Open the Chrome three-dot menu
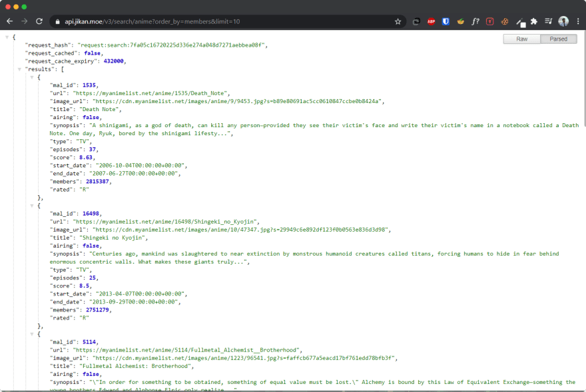This screenshot has height=392, width=586. (x=578, y=22)
